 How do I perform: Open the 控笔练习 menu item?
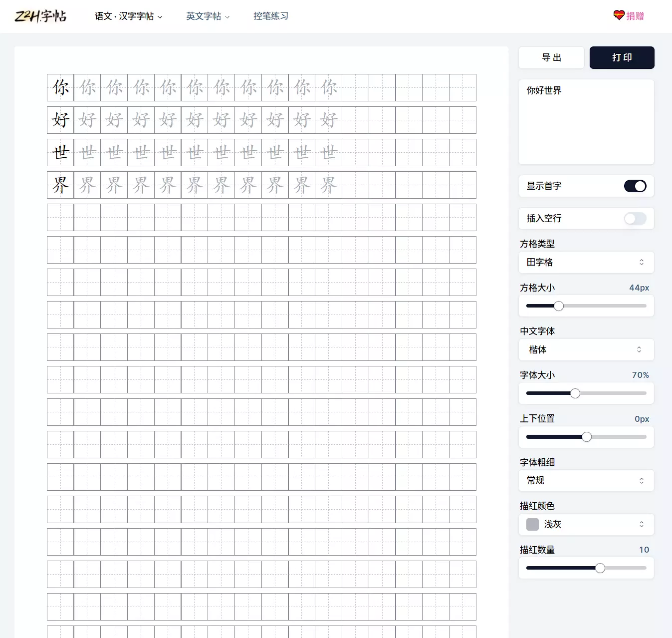[x=271, y=16]
